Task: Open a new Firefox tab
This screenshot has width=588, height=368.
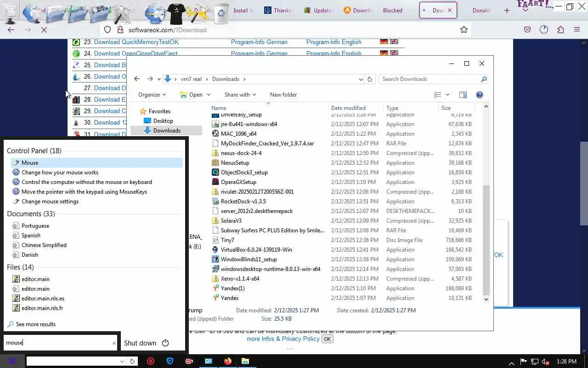Action: tap(507, 11)
